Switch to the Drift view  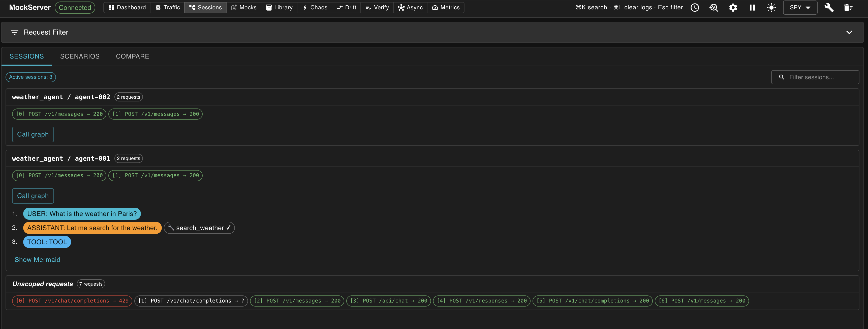(x=346, y=7)
